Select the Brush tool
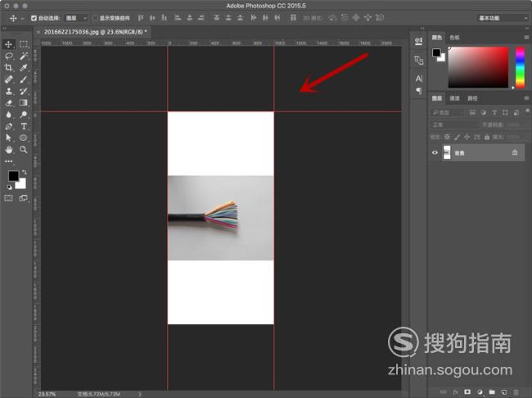Viewport: 532px width, 398px height. tap(24, 79)
